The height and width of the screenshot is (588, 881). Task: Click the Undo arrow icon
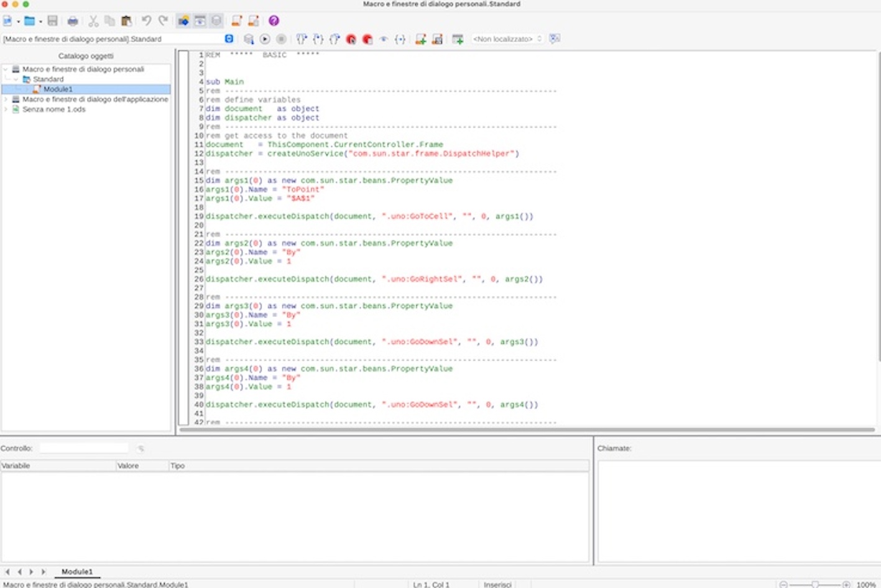click(x=146, y=21)
